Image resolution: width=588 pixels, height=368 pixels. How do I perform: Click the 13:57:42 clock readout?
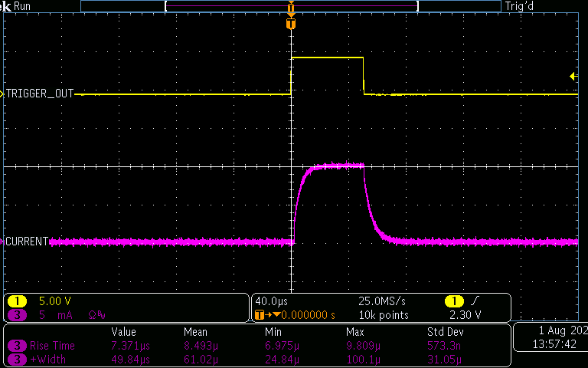click(554, 344)
